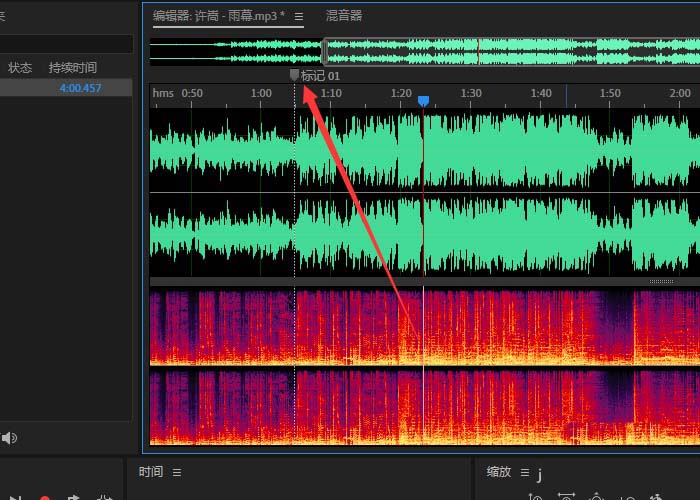Sort files by the 状态 column header
The image size is (700, 500).
tap(20, 68)
